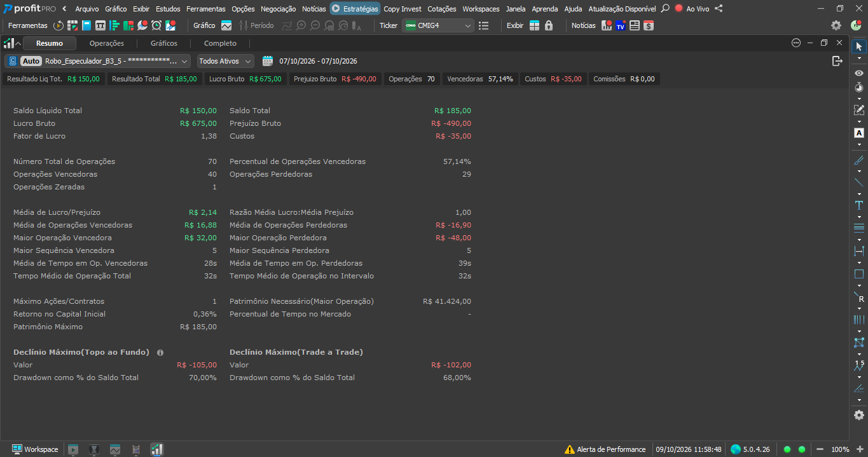The image size is (868, 457).
Task: Open the Copy Invest menu item
Action: (x=403, y=9)
